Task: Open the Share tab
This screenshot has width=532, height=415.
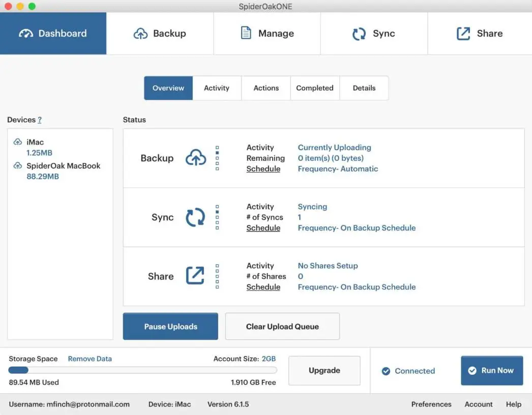Action: pyautogui.click(x=480, y=33)
